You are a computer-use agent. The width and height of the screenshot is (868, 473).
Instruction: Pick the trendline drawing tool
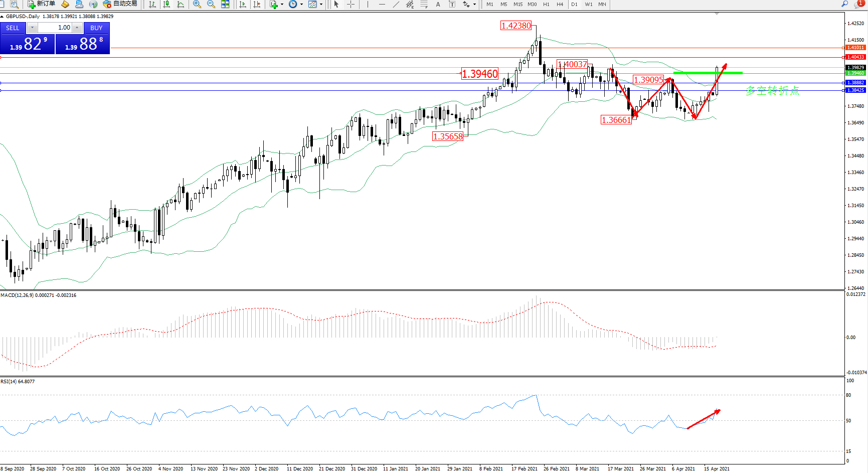[396, 4]
